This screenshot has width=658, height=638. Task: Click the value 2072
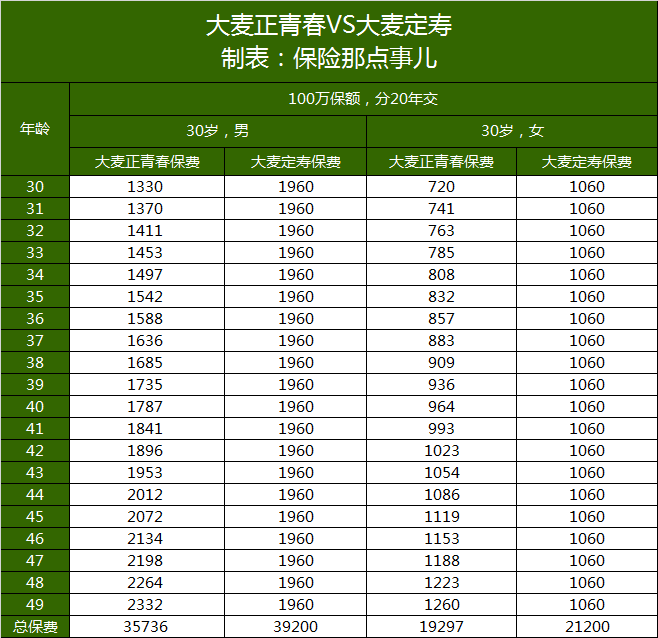tap(145, 516)
